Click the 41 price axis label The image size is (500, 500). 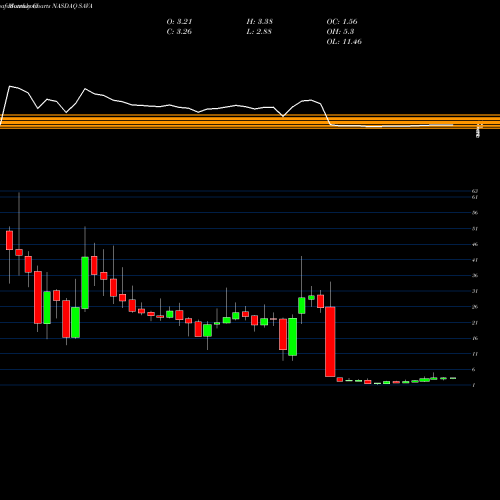[475, 260]
